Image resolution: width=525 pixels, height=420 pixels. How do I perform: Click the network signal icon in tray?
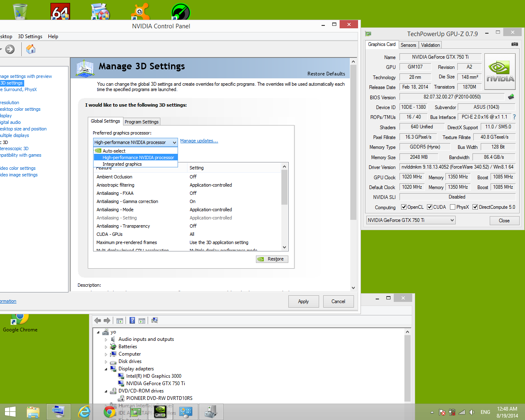pos(462,412)
